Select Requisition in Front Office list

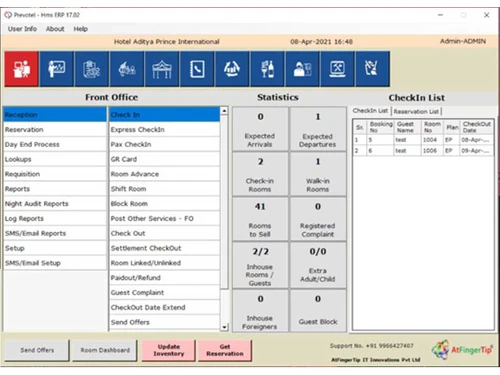pos(55,174)
